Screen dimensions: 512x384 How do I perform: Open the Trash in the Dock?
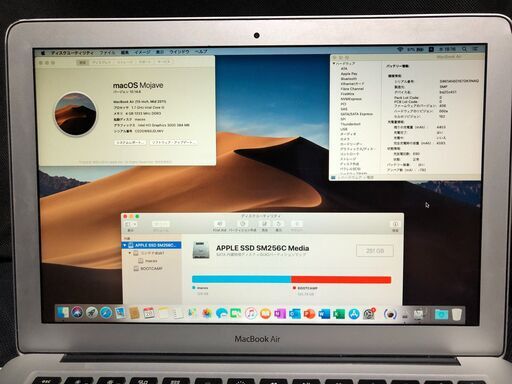457,314
